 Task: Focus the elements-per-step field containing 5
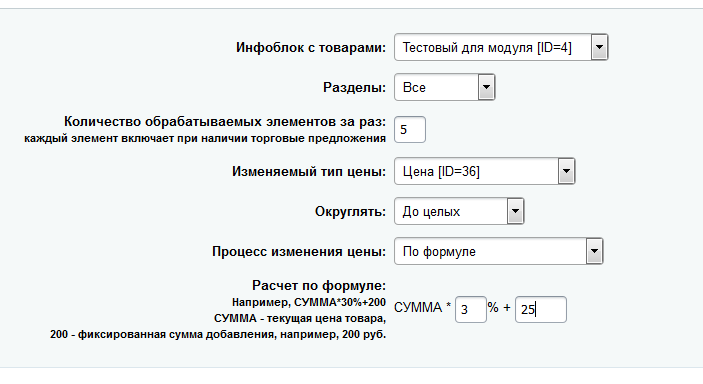click(x=410, y=130)
